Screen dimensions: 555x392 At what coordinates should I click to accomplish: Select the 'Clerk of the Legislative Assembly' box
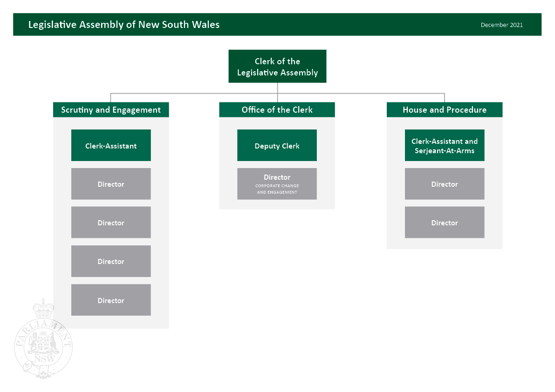click(x=278, y=66)
